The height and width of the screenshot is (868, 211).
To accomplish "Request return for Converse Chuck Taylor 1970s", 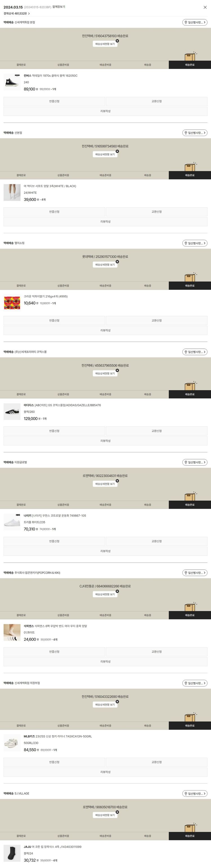I will pyautogui.click(x=54, y=101).
